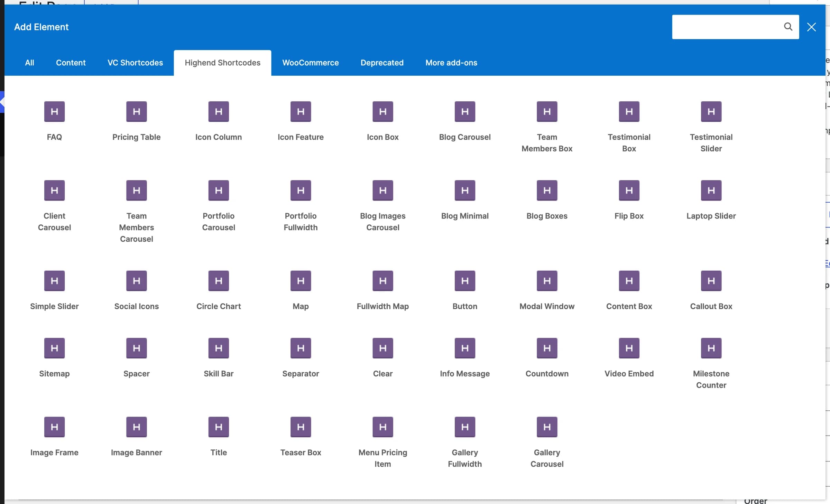This screenshot has height=504, width=830.
Task: Open the WooCommerce tab
Action: click(311, 63)
